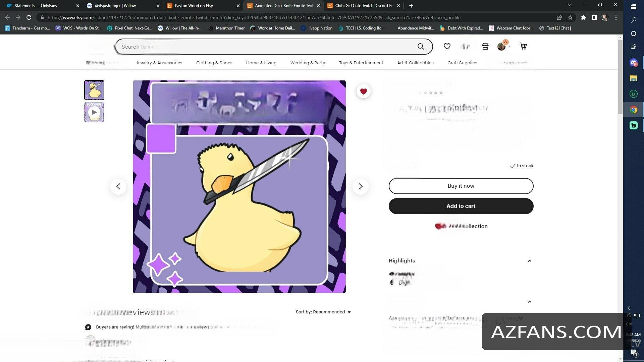Image resolution: width=644 pixels, height=362 pixels.
Task: Add item to collection link
Action: (x=461, y=226)
